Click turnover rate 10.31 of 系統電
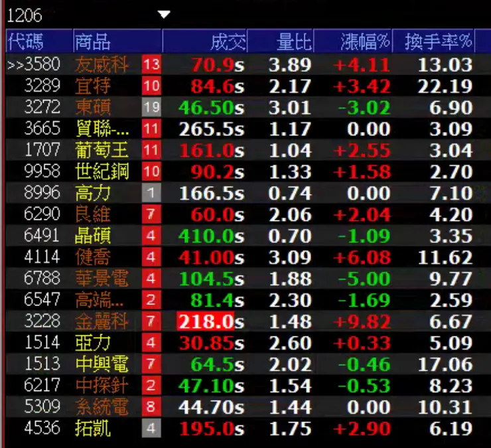Screen dimensions: 491x448 pos(445,407)
